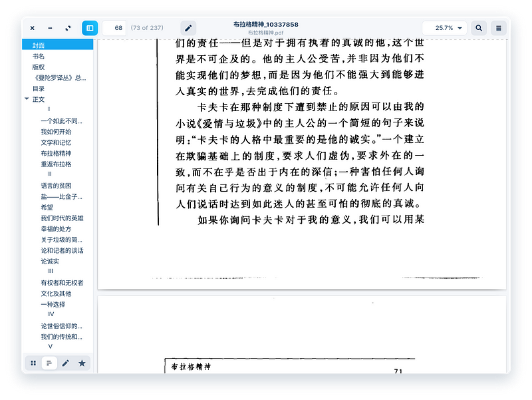This screenshot has width=532, height=400.
Task: Navigate to the 目录 outline entry
Action: [x=58, y=89]
